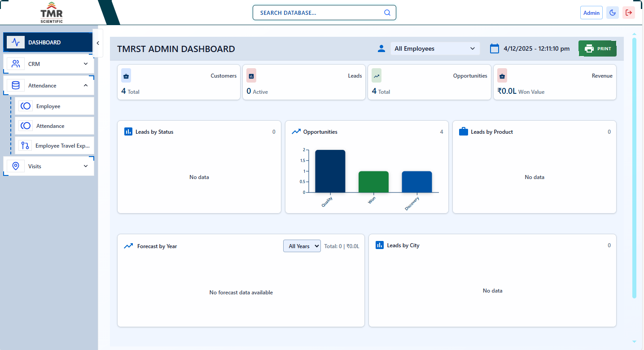Click the calendar icon beside the date
The height and width of the screenshot is (350, 644).
[494, 48]
